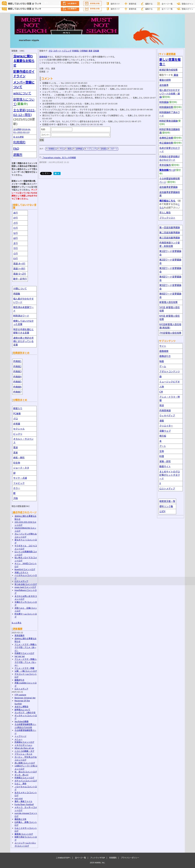
Task: Open wikiについて link
Action: tap(22, 93)
